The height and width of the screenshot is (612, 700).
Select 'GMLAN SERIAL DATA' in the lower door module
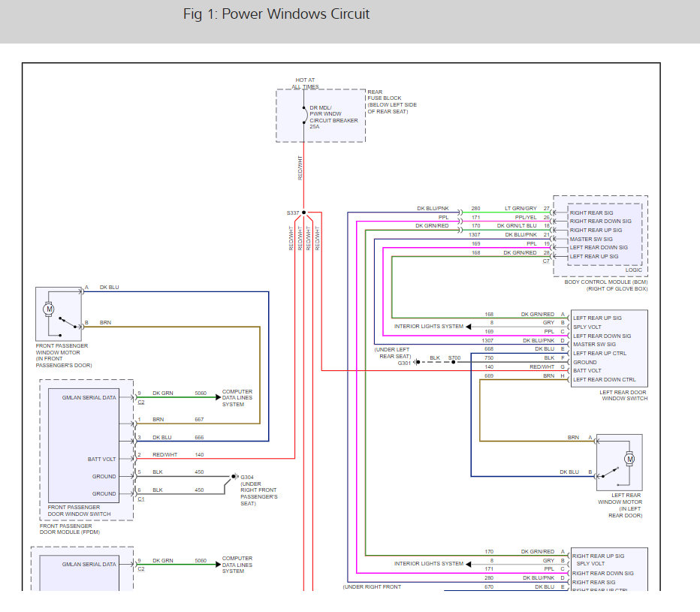[89, 564]
